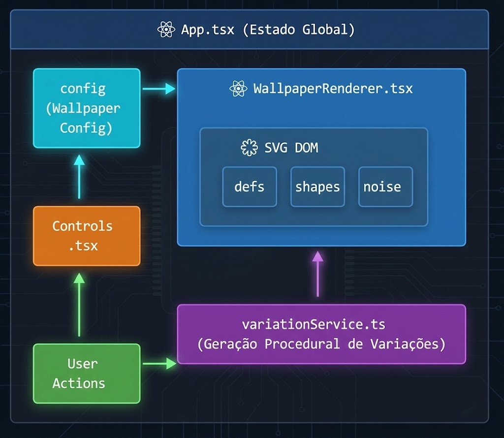Image resolution: width=504 pixels, height=438 pixels.
Task: Click the config to WallpaperRenderer cyan arrow
Action: point(157,89)
